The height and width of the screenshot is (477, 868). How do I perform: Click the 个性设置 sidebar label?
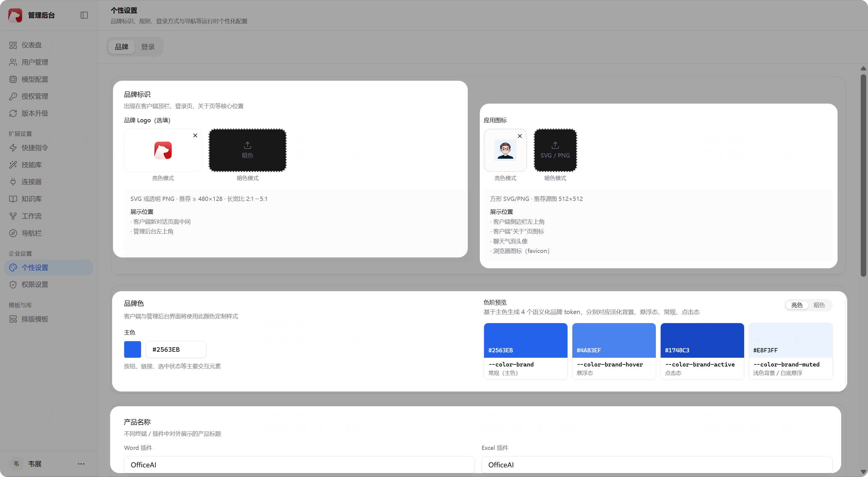(35, 268)
